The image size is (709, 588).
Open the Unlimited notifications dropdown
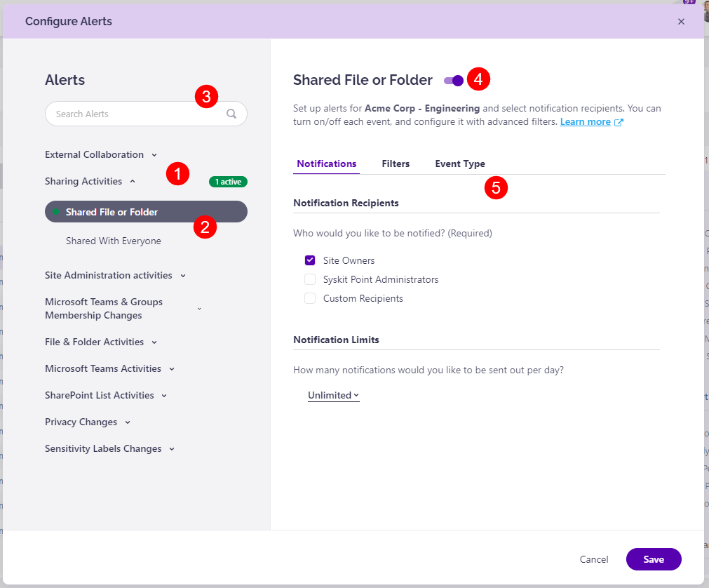[x=332, y=394]
